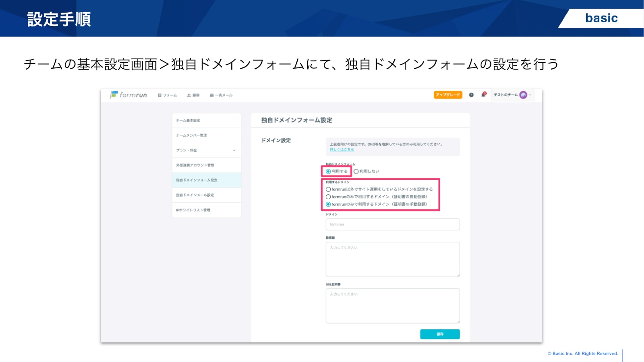Open the 一斉メール bulk mail page
Viewport: 644px width, 362px height.
pyautogui.click(x=221, y=95)
